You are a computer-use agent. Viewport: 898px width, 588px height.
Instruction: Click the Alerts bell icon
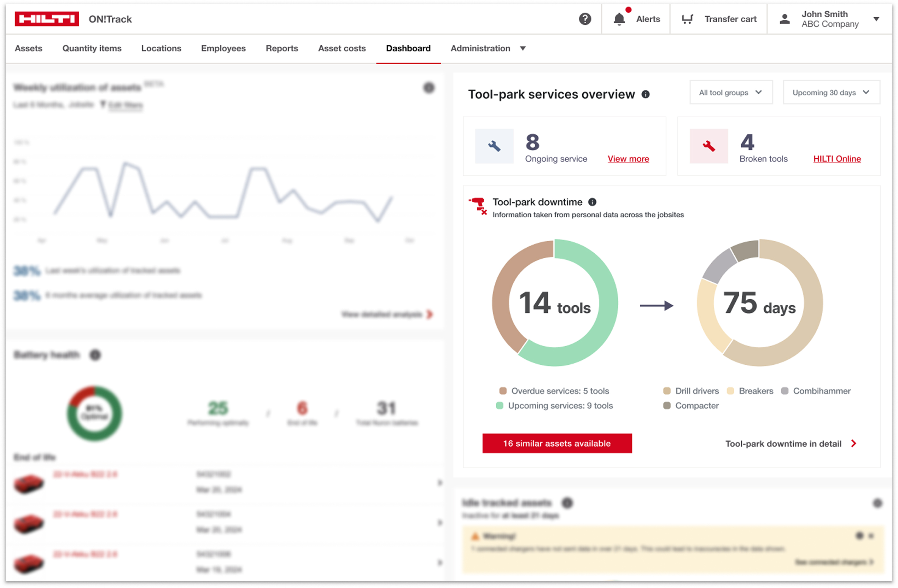coord(619,19)
